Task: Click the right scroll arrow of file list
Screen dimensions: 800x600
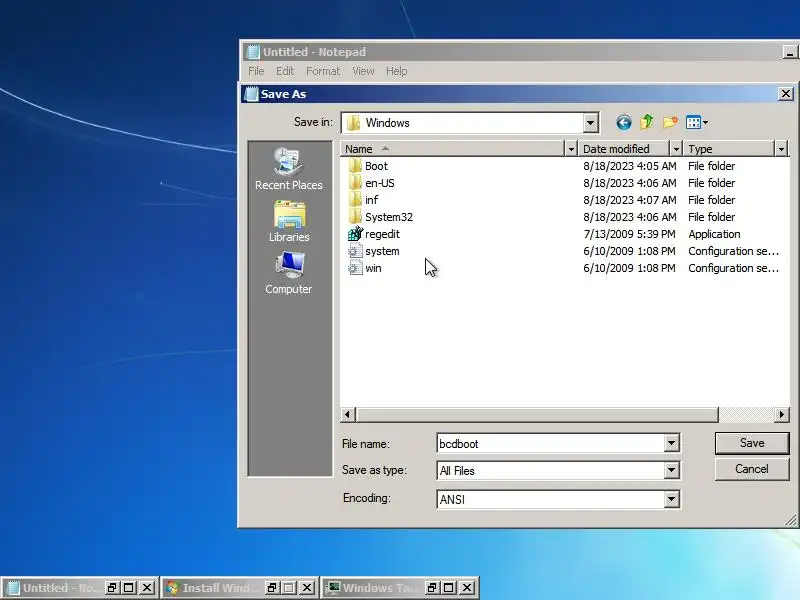Action: tap(782, 415)
